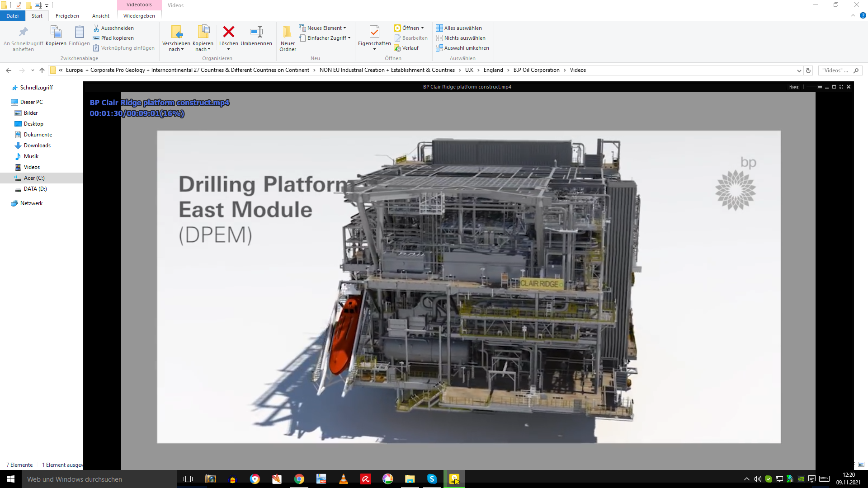Image resolution: width=868 pixels, height=488 pixels.
Task: Click the England breadcrumb segment
Action: (493, 70)
